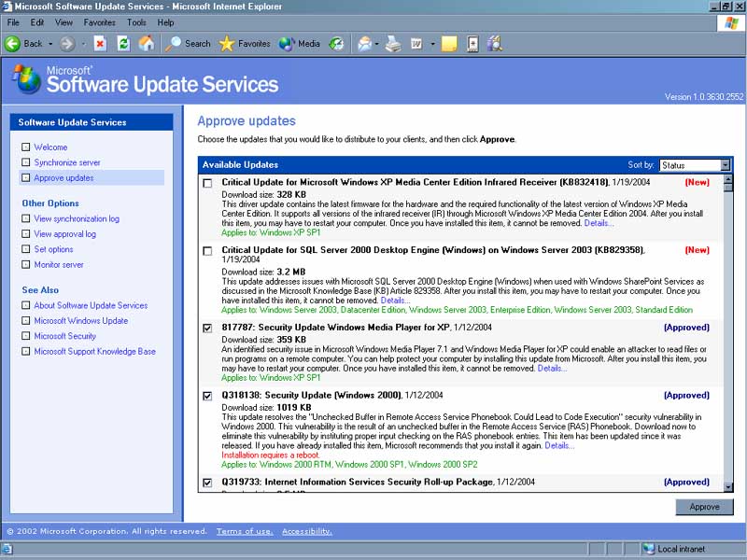Open the Favorites star icon
The width and height of the screenshot is (747, 560).
(227, 44)
